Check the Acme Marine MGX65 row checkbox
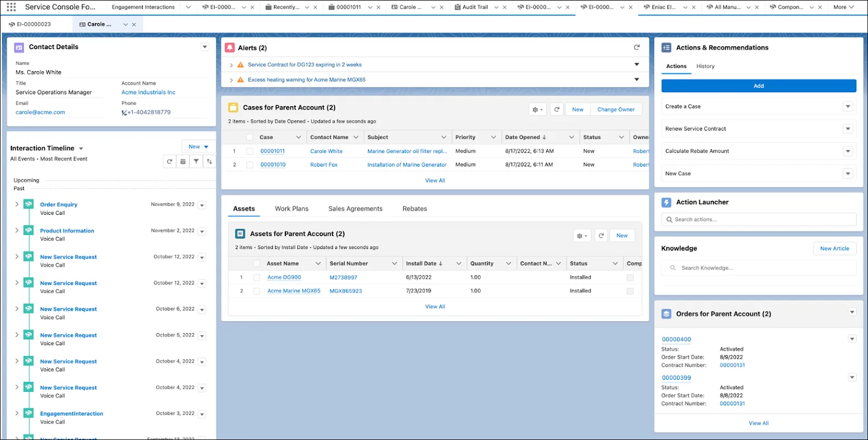Viewport: 868px width, 440px height. click(x=257, y=291)
